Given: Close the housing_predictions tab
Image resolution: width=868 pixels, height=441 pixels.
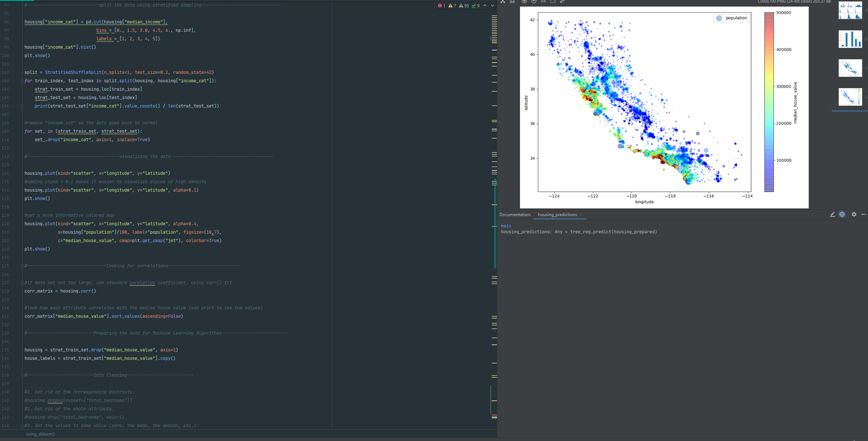Looking at the screenshot, I should (x=581, y=215).
